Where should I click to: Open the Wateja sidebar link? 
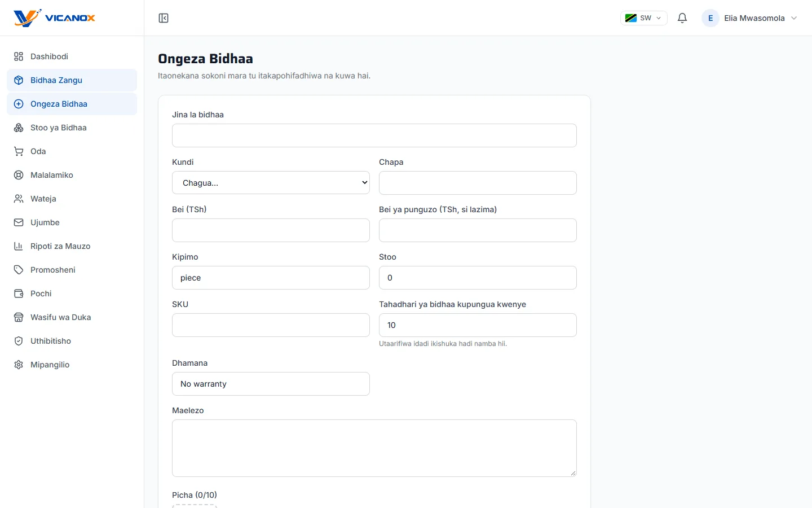(72, 199)
